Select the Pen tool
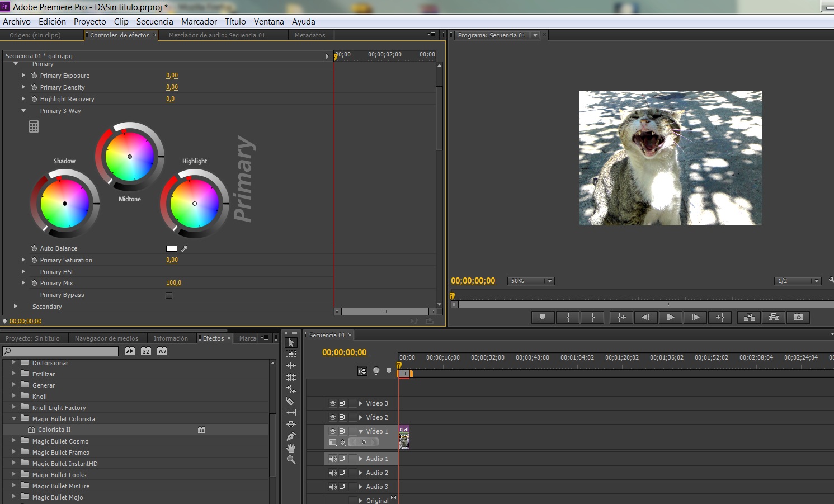The height and width of the screenshot is (504, 834). click(x=291, y=436)
